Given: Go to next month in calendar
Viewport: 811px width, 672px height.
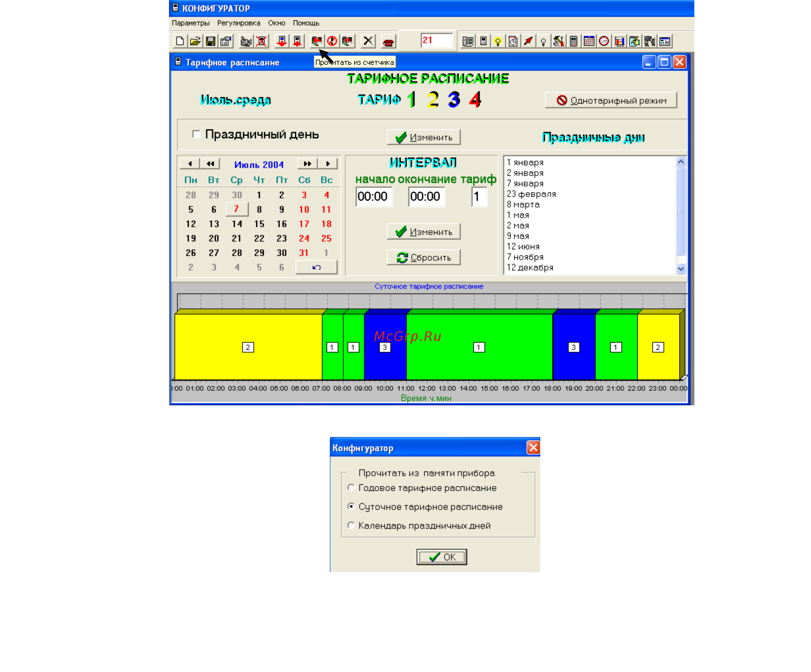Looking at the screenshot, I should 327,164.
